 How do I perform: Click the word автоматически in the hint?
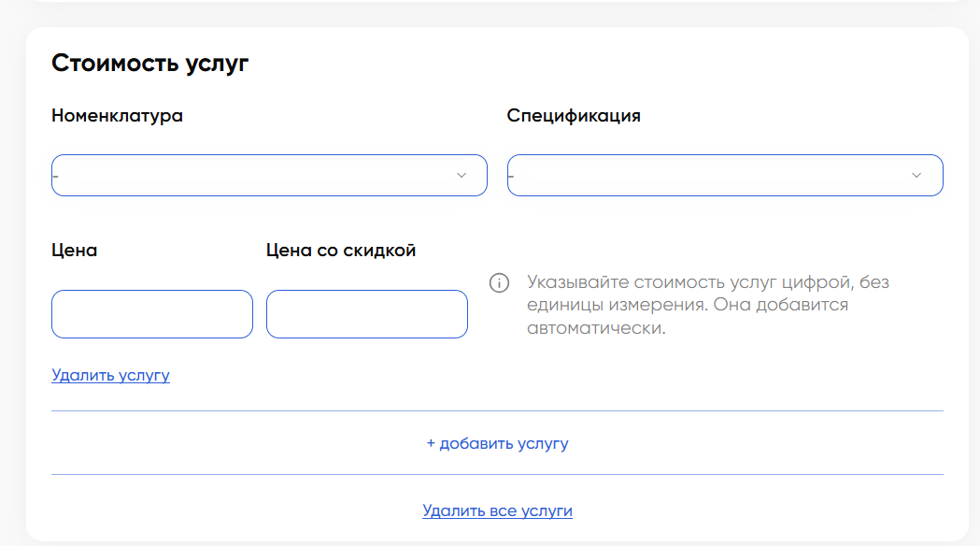[596, 329]
